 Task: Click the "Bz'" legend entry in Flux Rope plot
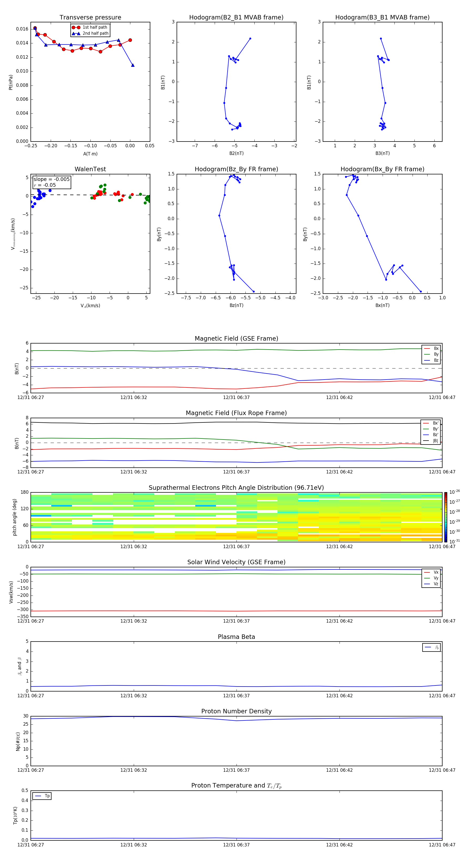(431, 435)
